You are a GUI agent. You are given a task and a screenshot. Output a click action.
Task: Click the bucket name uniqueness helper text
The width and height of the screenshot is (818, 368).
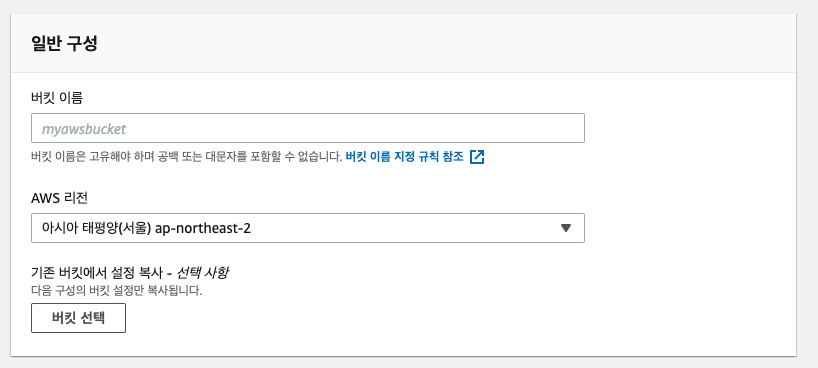(186, 157)
